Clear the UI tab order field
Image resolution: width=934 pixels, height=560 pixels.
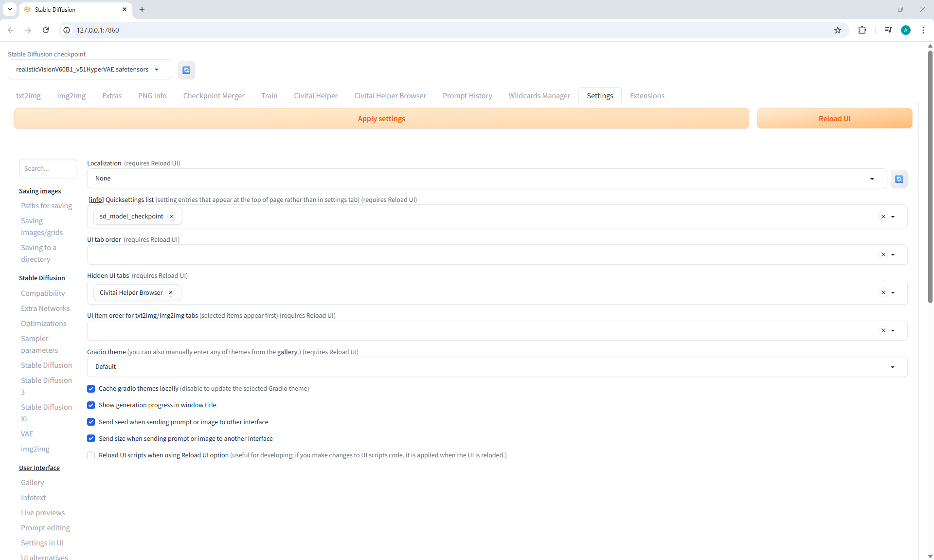point(883,254)
